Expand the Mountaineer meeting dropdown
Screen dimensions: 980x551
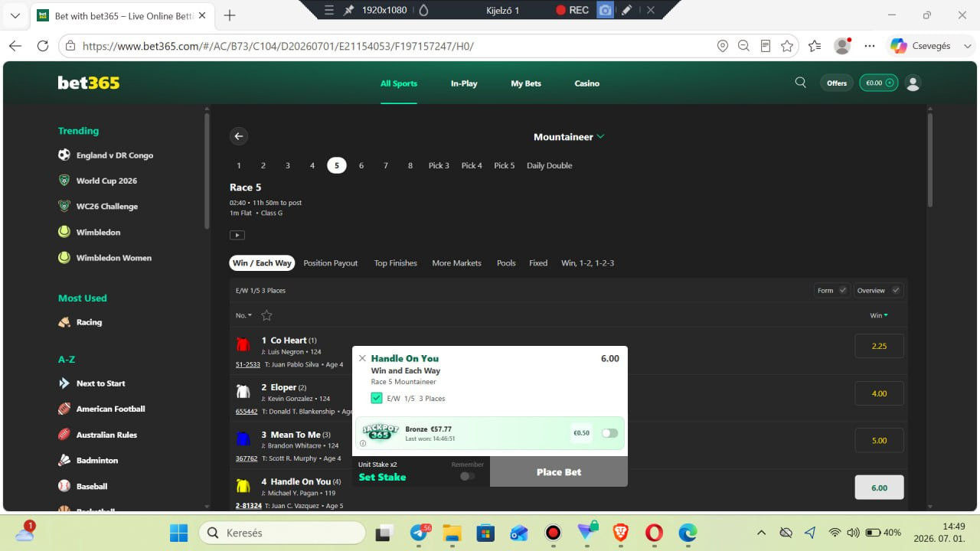coord(569,136)
